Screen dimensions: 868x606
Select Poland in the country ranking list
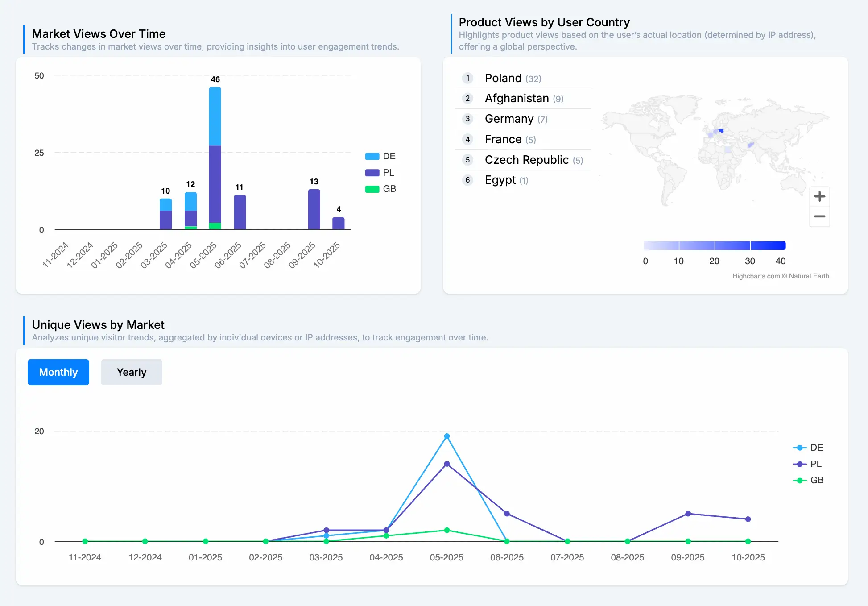503,78
